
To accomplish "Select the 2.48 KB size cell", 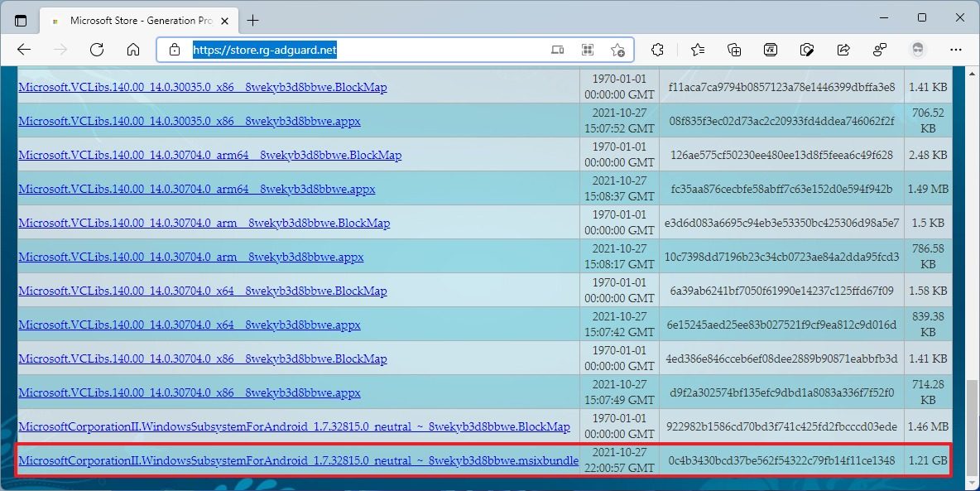I will tap(928, 155).
